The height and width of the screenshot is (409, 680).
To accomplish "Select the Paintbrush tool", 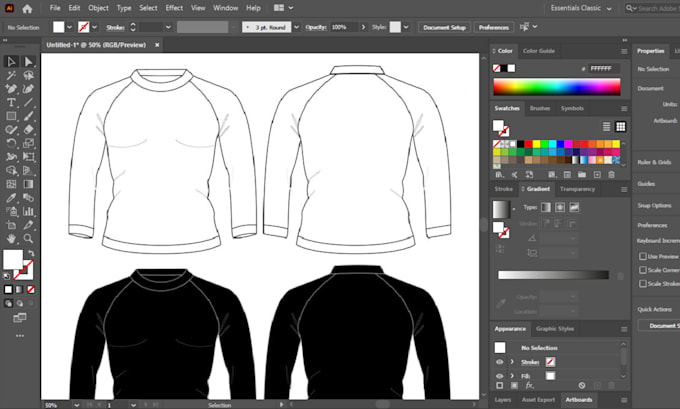I will (28, 116).
